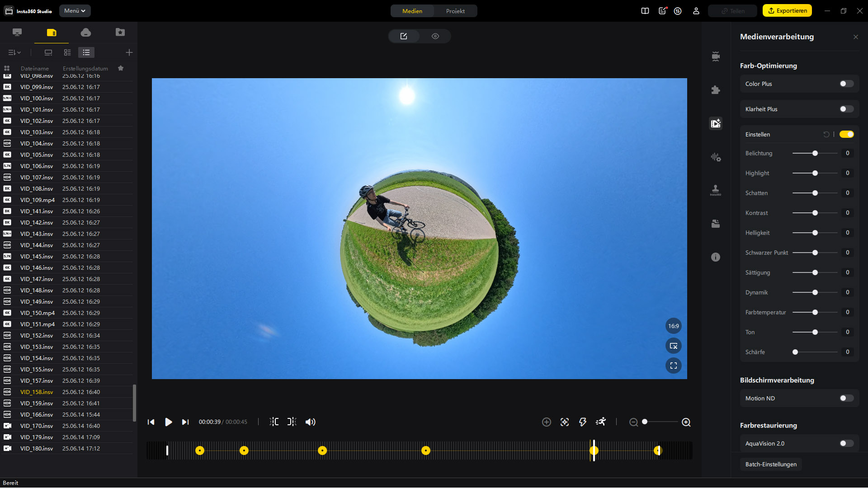This screenshot has width=868, height=488.
Task: Turn on Motion ND
Action: (x=846, y=399)
